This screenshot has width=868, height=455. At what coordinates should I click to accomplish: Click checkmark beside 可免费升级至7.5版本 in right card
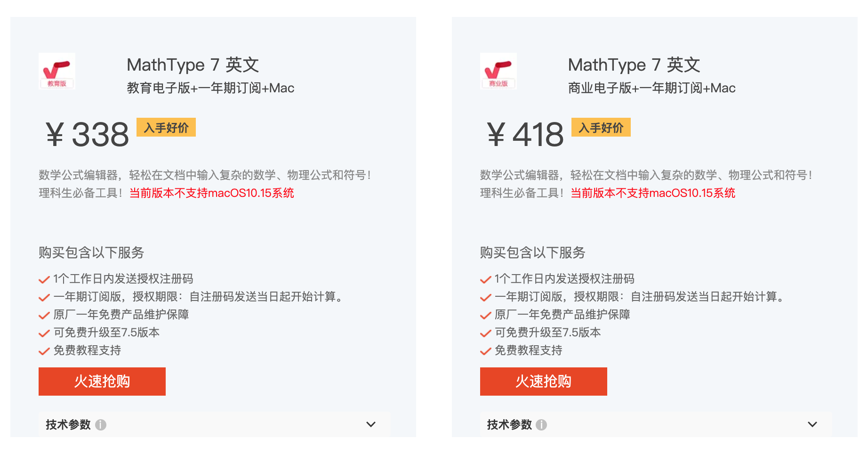486,333
